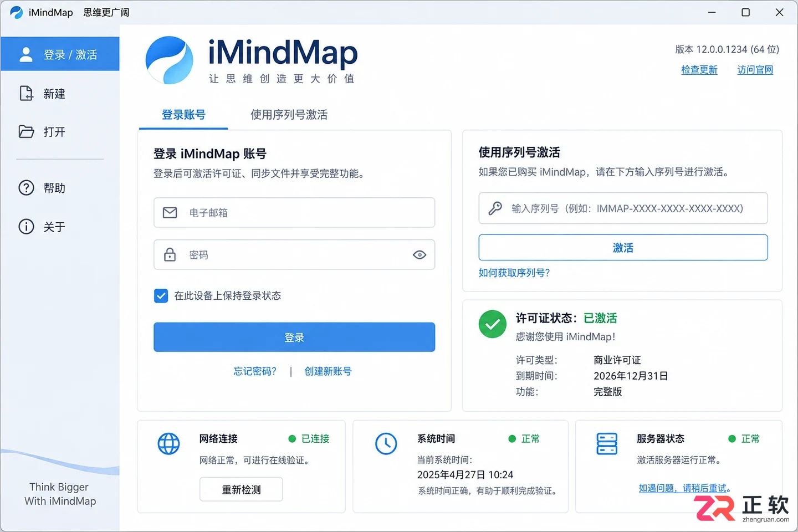Click the envelope icon in email field

[170, 213]
